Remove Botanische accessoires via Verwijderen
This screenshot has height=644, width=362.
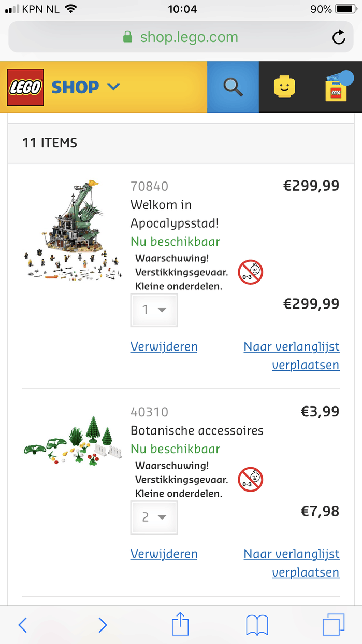164,554
